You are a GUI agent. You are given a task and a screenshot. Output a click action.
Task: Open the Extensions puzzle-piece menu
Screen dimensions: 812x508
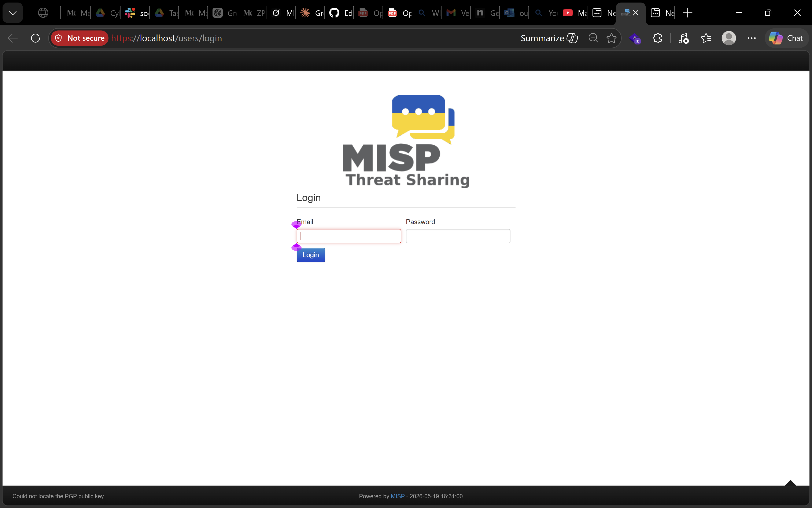coord(657,38)
